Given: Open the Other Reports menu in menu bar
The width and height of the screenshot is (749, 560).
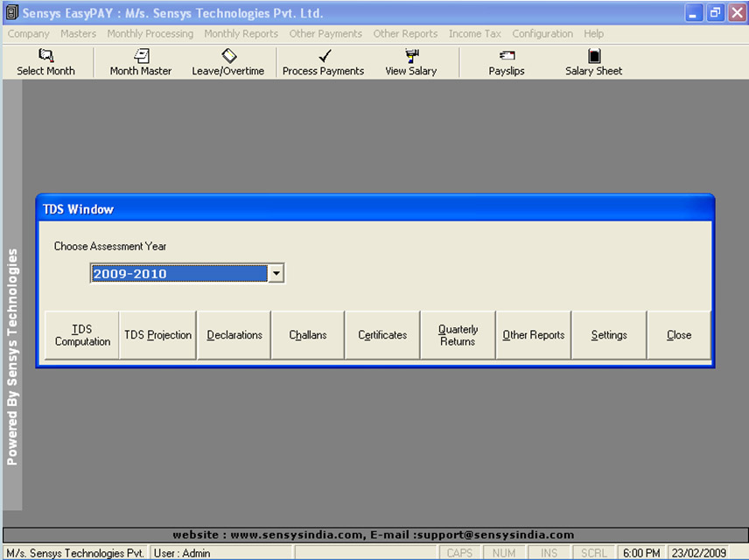Looking at the screenshot, I should (405, 34).
